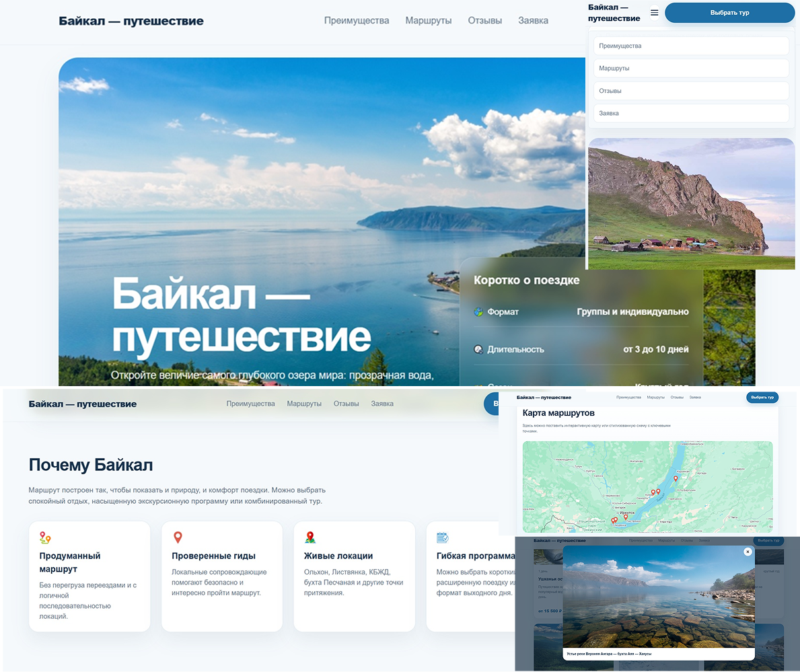Image resolution: width=800 pixels, height=672 pixels.
Task: Click the Байкал — путешествие logo in the mobile view
Action: point(614,13)
